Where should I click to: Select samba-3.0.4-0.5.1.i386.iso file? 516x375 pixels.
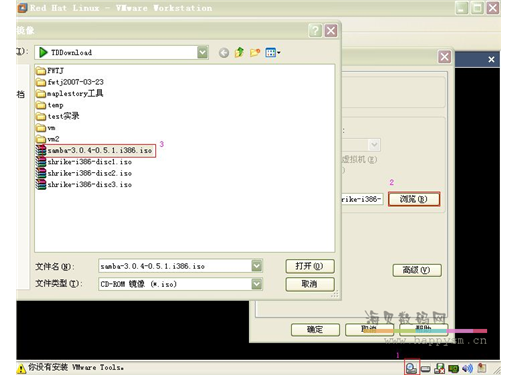pos(95,151)
